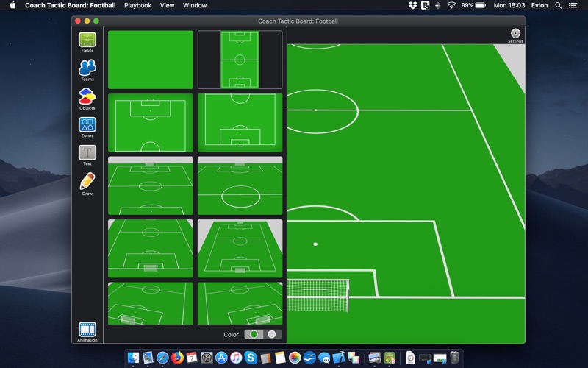Click the Evlon user name in menu bar
This screenshot has width=588, height=368.
539,5
